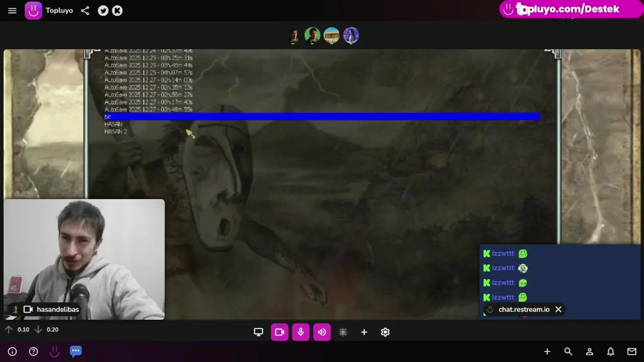Select the 'HASAN 2' save entry
The image size is (644, 362).
point(116,132)
